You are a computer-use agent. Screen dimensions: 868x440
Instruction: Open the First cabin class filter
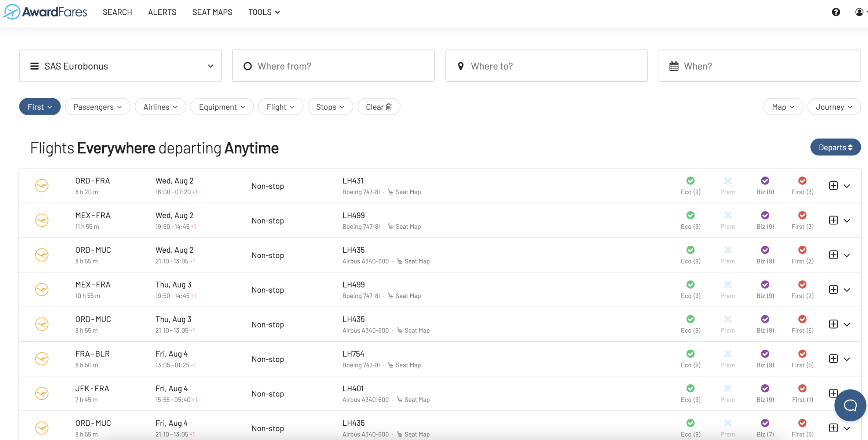(40, 107)
